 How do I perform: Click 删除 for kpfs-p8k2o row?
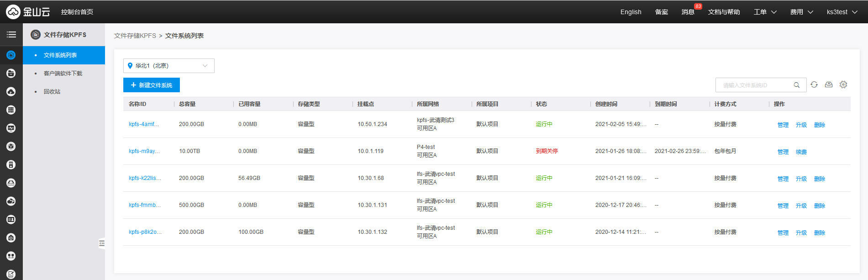pos(820,232)
